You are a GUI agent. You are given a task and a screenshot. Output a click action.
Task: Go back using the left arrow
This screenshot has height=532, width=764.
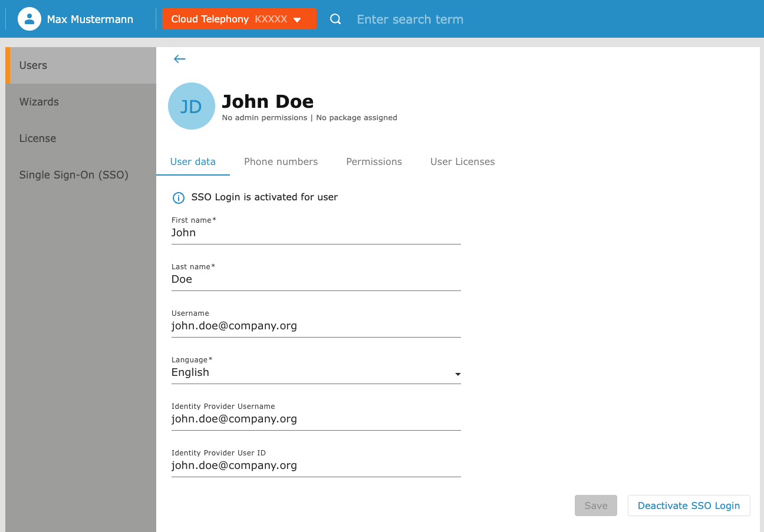pos(180,59)
